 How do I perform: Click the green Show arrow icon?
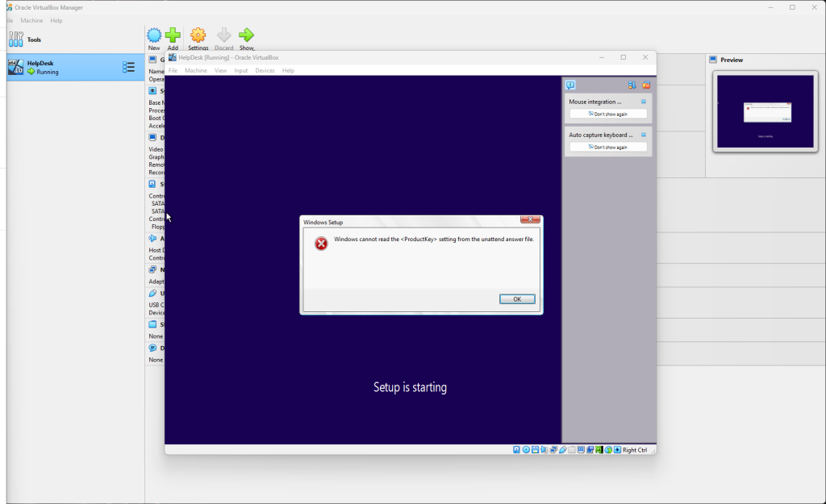[x=246, y=35]
